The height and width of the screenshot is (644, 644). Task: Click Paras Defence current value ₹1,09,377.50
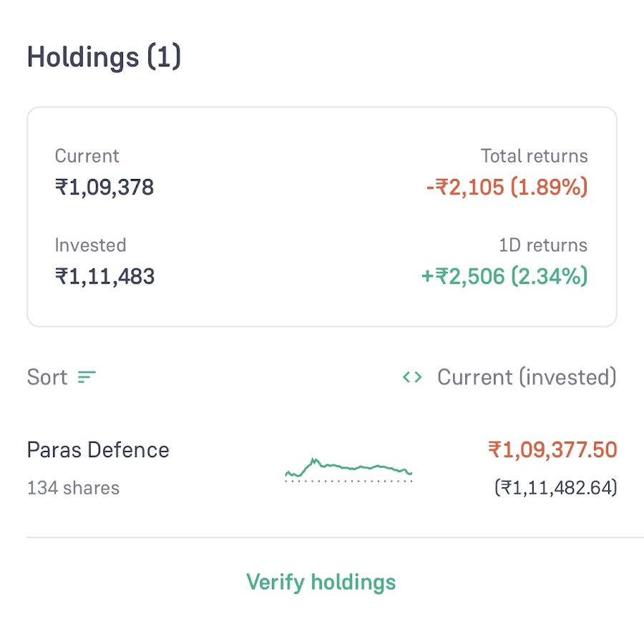552,450
